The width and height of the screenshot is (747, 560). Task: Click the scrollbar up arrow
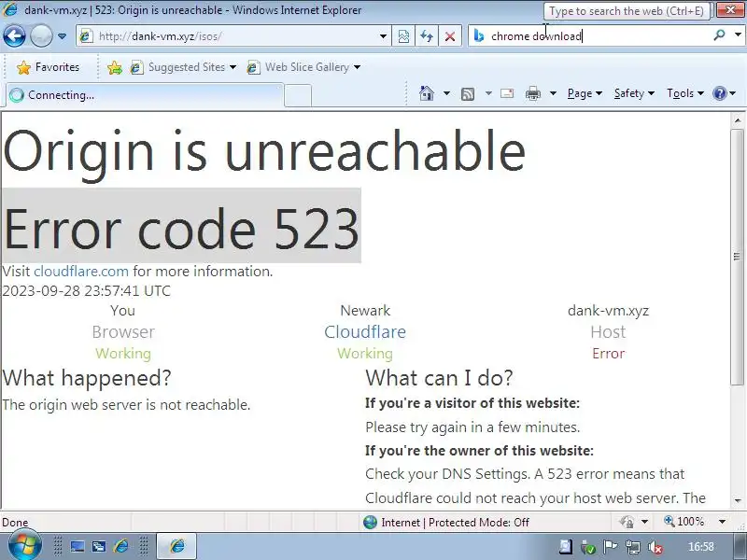(738, 120)
